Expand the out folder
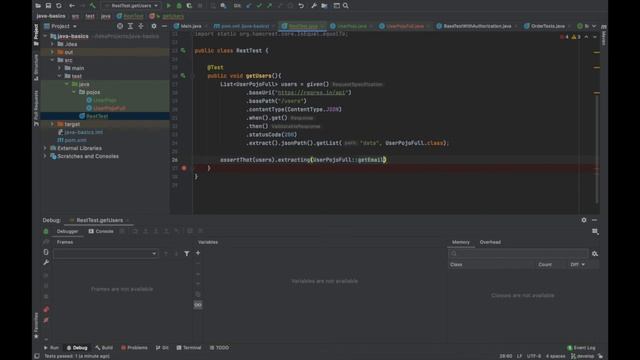Image resolution: width=640 pixels, height=360 pixels. [53, 52]
